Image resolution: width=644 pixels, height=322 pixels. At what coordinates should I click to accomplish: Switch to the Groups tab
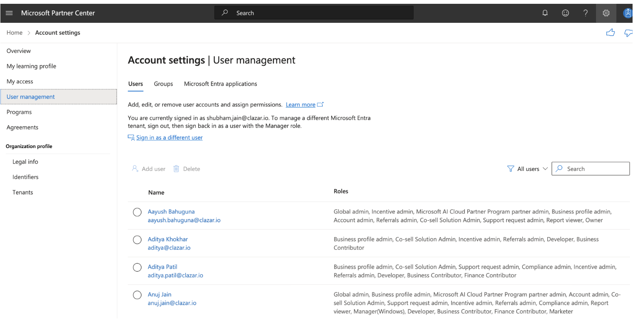click(163, 84)
